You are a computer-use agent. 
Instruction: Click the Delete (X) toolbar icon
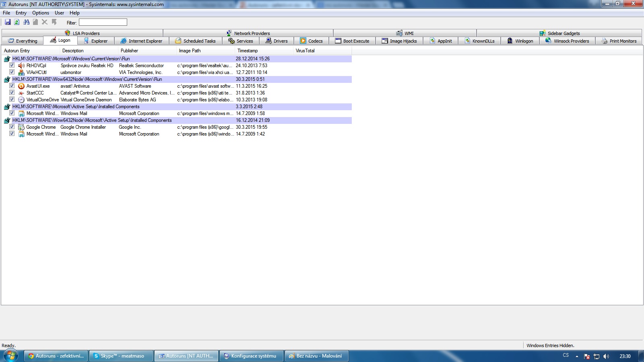pos(45,22)
